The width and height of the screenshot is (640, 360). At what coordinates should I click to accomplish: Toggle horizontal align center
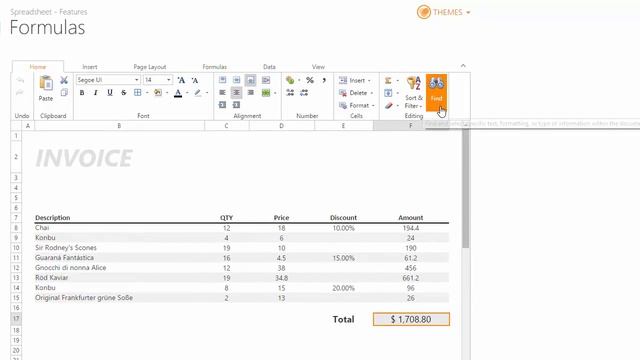point(236,93)
